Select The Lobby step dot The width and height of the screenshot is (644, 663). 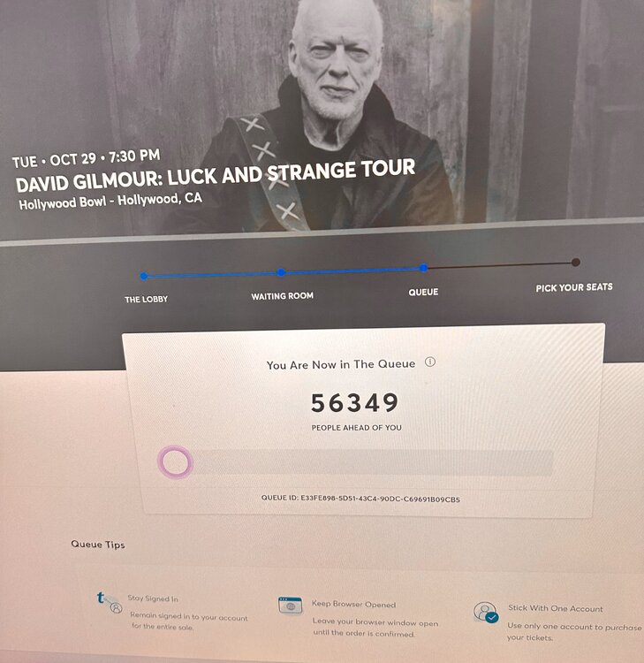click(144, 276)
